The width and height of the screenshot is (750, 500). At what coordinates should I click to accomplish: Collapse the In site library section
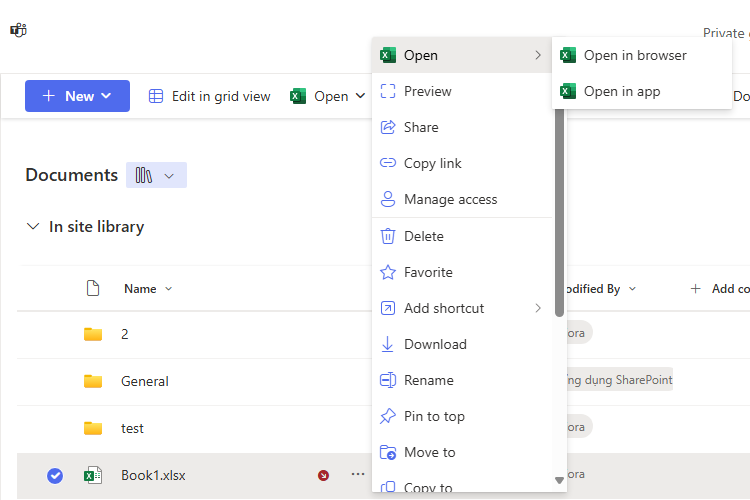33,226
